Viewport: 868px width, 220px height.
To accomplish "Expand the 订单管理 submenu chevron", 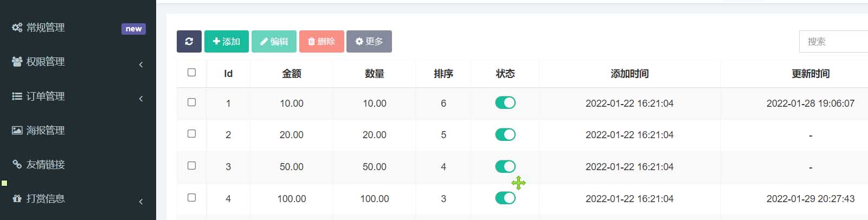I will [141, 99].
